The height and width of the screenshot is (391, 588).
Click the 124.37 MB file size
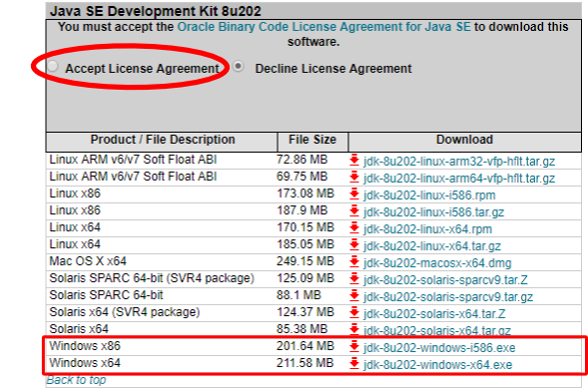(x=305, y=312)
